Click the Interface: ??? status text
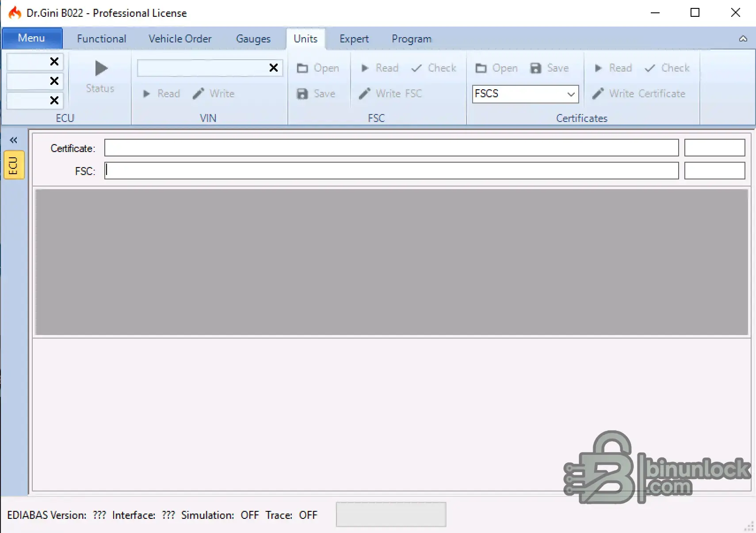756x533 pixels. point(144,515)
